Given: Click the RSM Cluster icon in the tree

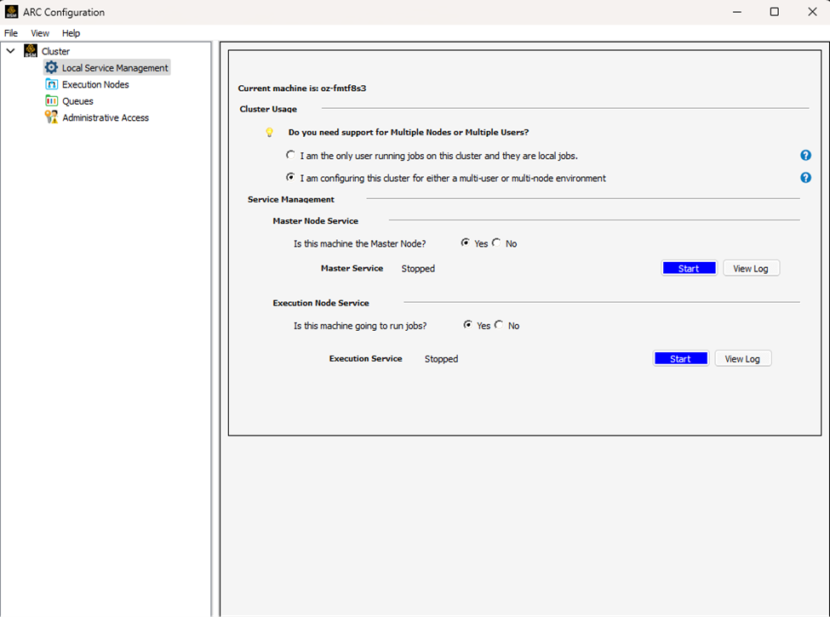Looking at the screenshot, I should [29, 51].
